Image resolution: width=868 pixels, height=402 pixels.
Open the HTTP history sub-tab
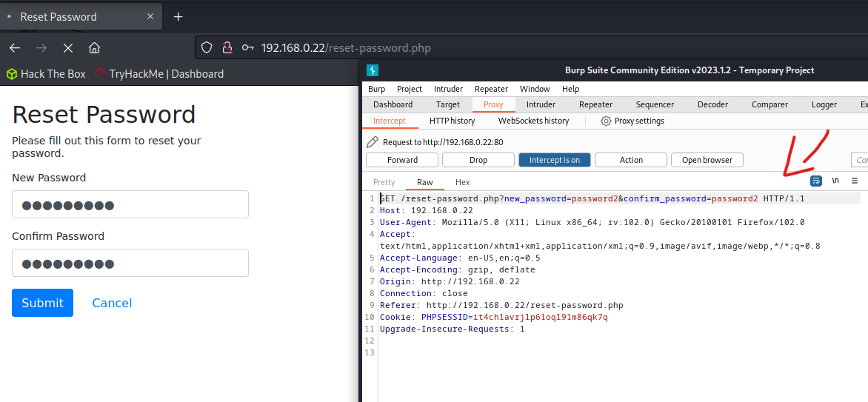click(453, 121)
